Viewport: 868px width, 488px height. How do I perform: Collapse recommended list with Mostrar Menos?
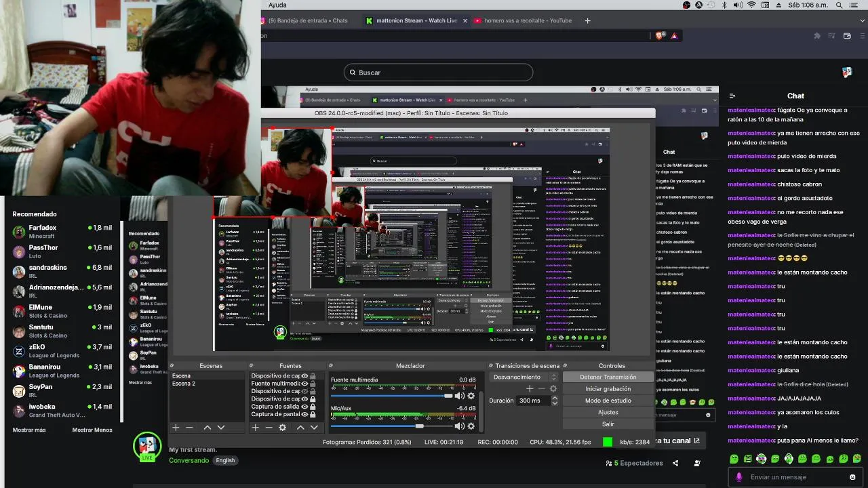(x=92, y=430)
